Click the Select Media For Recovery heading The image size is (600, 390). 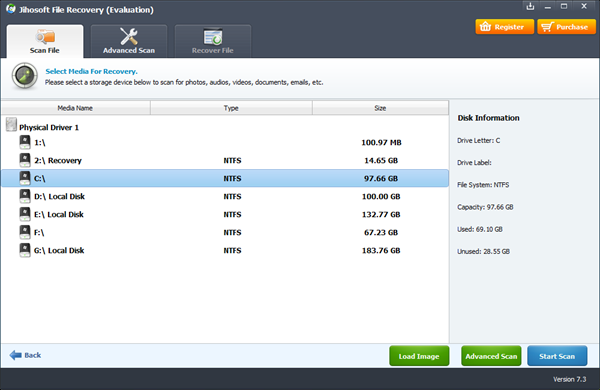[x=91, y=71]
